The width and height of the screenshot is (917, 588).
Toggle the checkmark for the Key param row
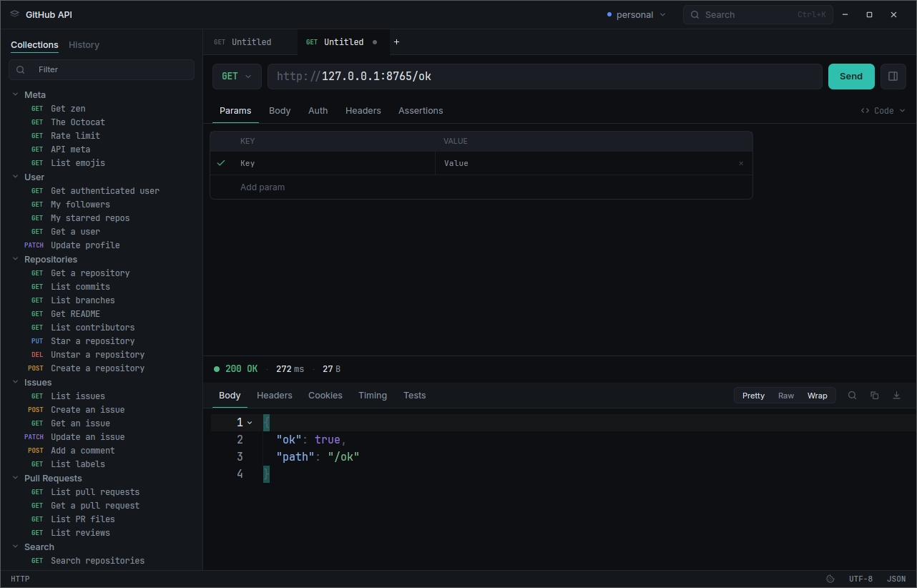tap(221, 163)
